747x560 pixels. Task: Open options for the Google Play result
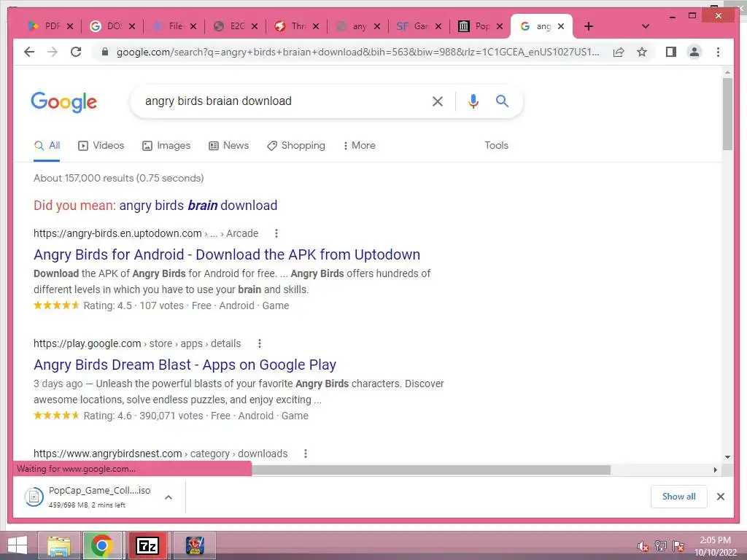[259, 343]
